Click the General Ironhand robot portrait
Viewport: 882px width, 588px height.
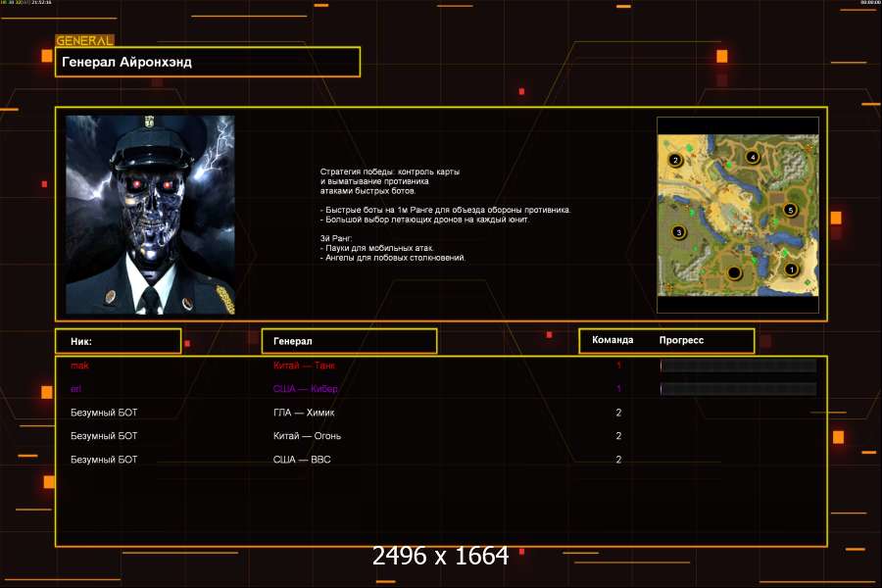pyautogui.click(x=150, y=215)
